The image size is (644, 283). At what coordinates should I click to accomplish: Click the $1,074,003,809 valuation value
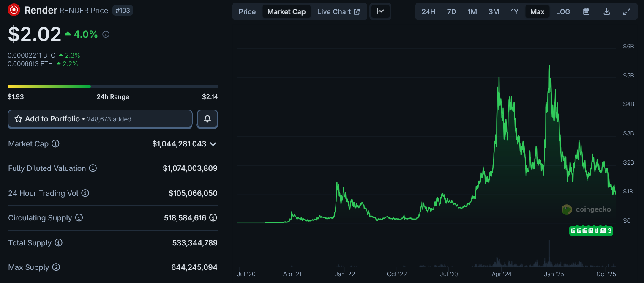point(190,168)
